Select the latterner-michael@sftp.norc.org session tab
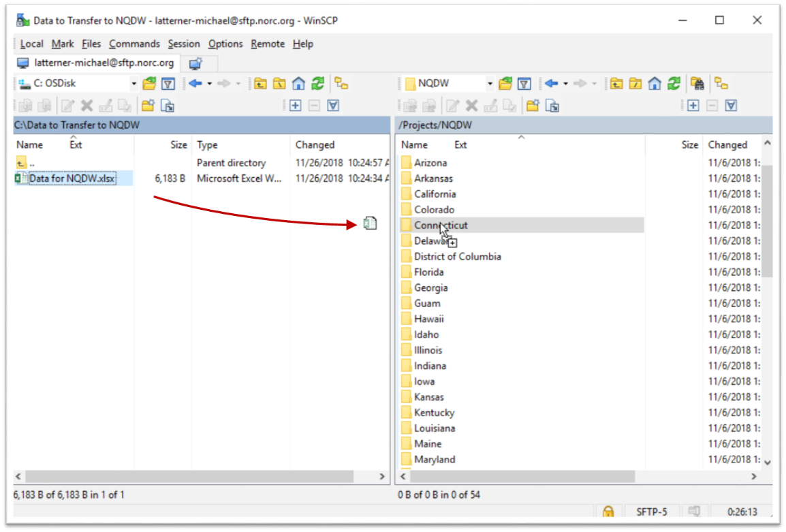The height and width of the screenshot is (532, 786). [96, 63]
